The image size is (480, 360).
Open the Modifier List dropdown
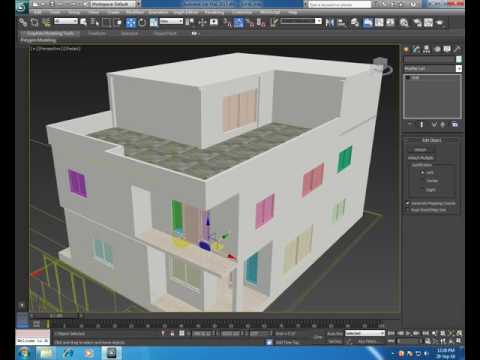tap(433, 68)
